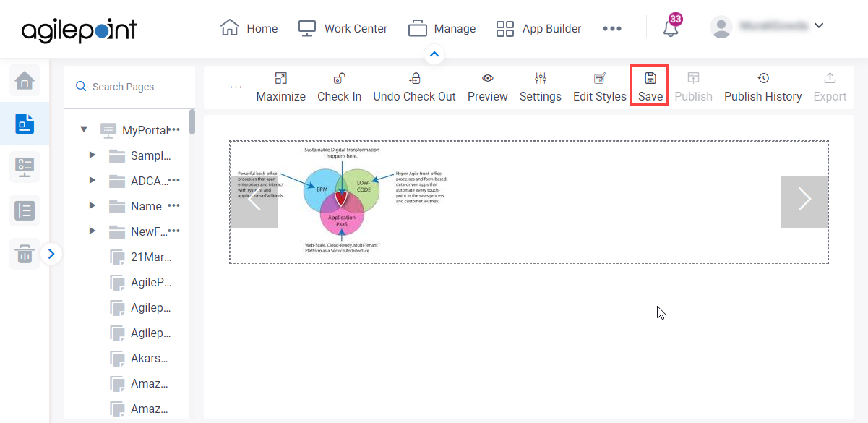This screenshot has height=423, width=868.
Task: Open App Builder in top navigation
Action: [x=538, y=29]
